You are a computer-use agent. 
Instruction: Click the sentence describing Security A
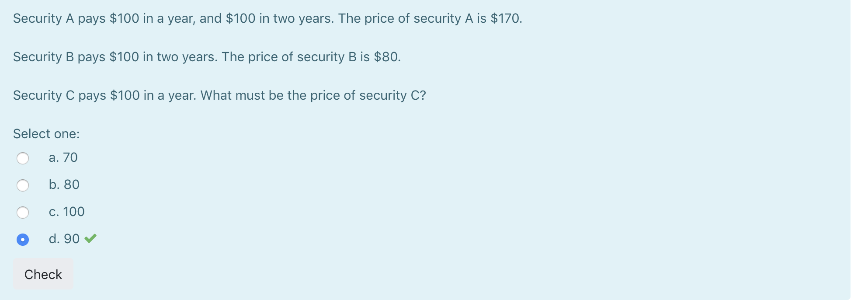click(x=267, y=18)
